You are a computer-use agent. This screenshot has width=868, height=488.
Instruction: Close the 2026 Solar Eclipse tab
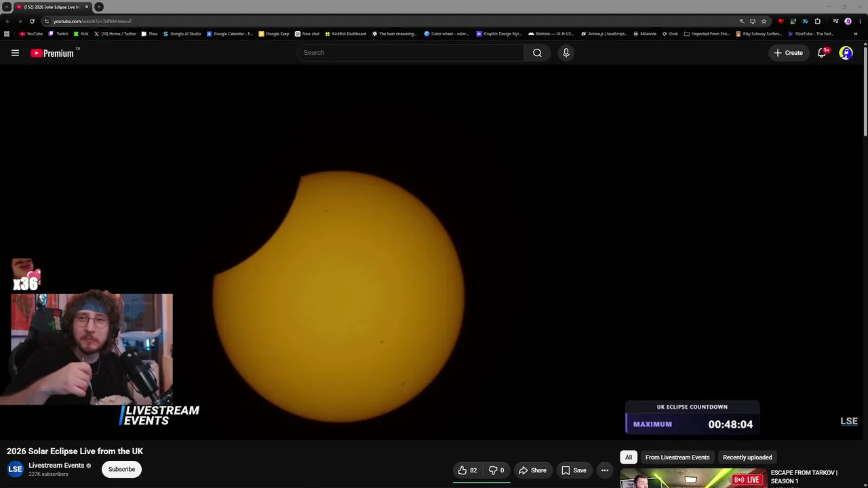coord(87,7)
